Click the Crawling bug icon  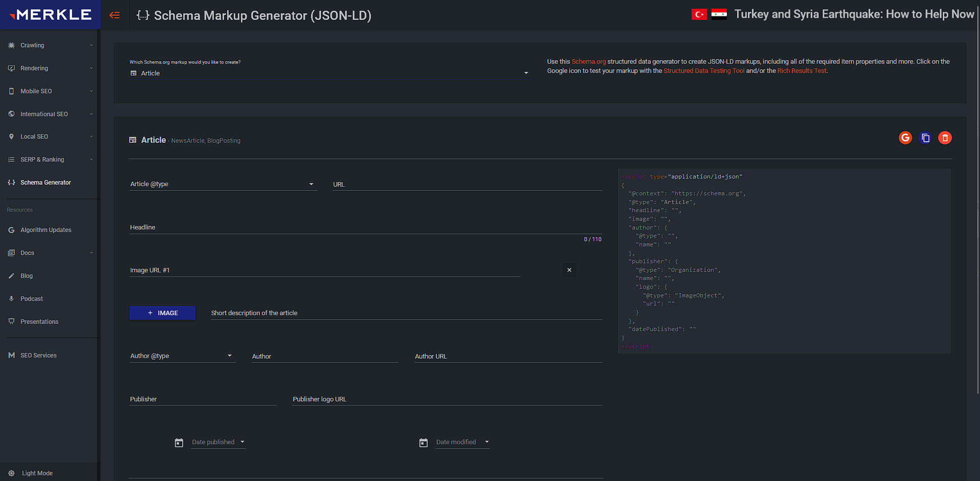(x=11, y=45)
